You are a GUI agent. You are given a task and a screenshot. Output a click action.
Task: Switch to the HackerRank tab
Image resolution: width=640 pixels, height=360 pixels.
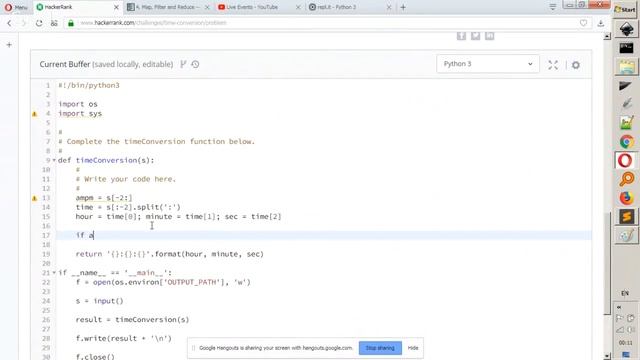[x=72, y=7]
